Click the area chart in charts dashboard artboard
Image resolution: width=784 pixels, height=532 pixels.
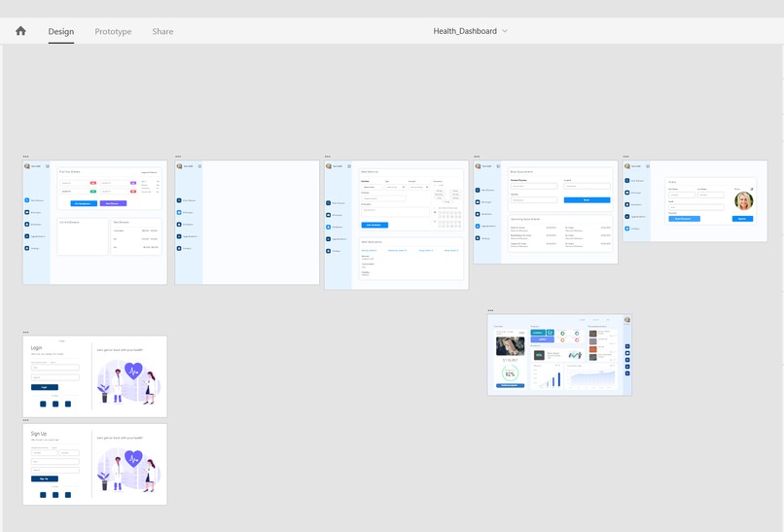pyautogui.click(x=592, y=378)
